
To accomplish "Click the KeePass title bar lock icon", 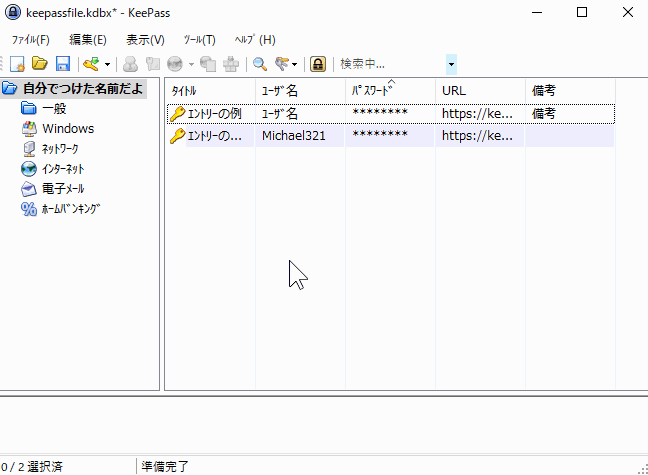I will 13,12.
